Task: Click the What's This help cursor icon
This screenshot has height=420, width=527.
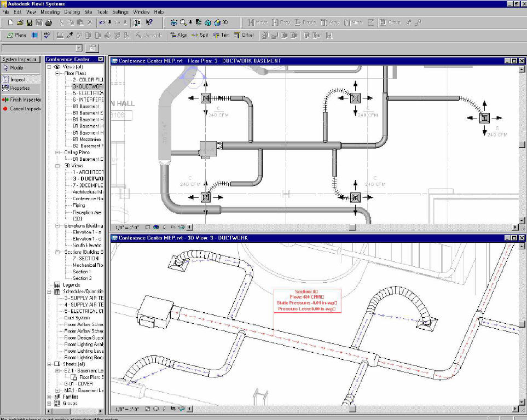Action: coord(149,22)
